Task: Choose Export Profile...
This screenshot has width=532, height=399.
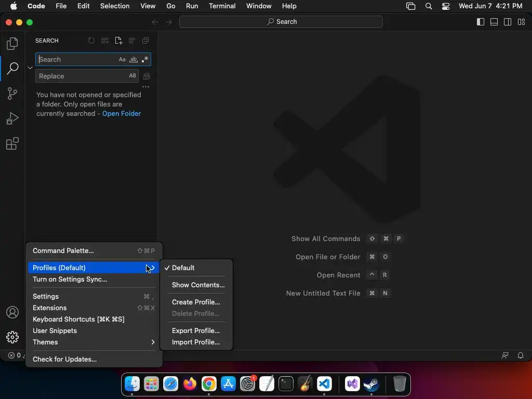Action: click(196, 330)
